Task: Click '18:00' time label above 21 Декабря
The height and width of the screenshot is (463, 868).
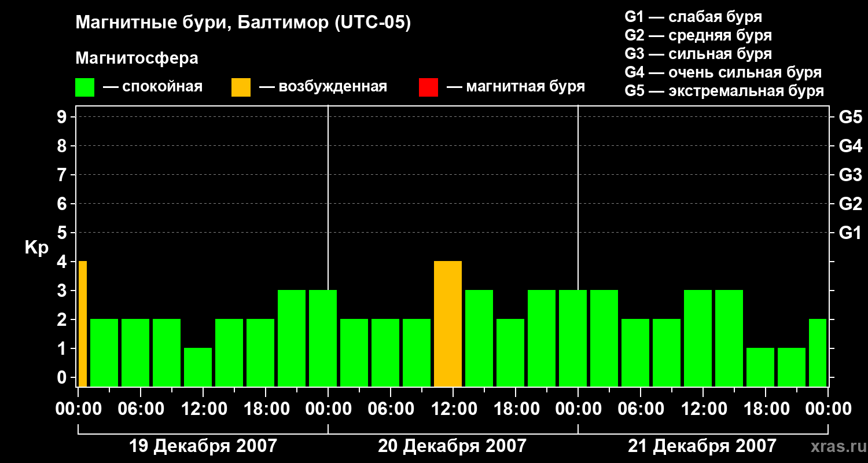Action: click(766, 409)
